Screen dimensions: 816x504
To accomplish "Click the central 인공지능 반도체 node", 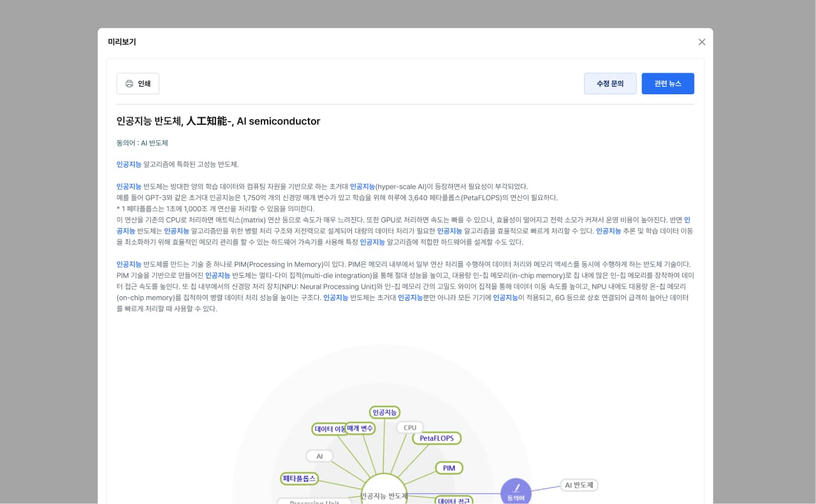I will [384, 494].
